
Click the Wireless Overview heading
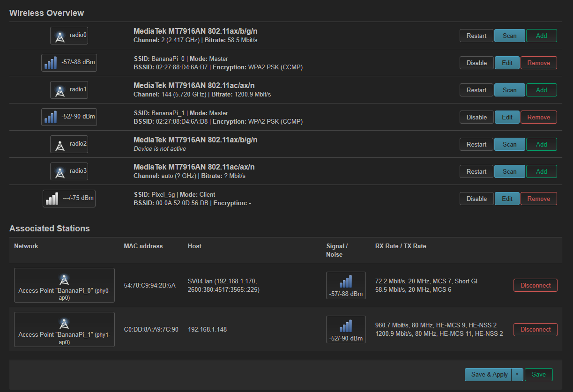pyautogui.click(x=47, y=13)
